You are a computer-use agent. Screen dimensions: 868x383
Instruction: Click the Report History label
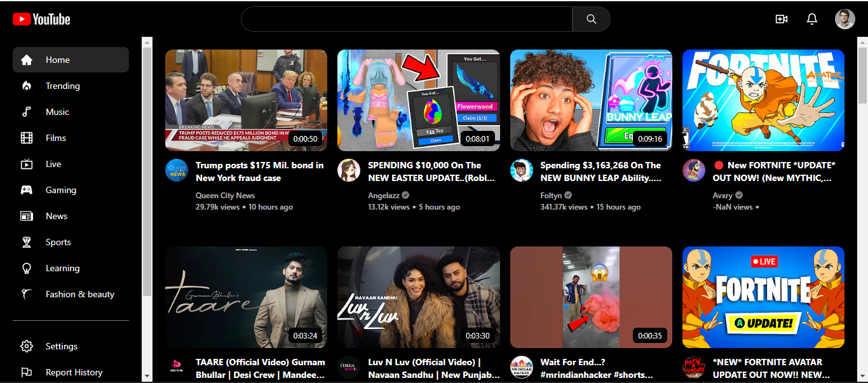click(74, 372)
